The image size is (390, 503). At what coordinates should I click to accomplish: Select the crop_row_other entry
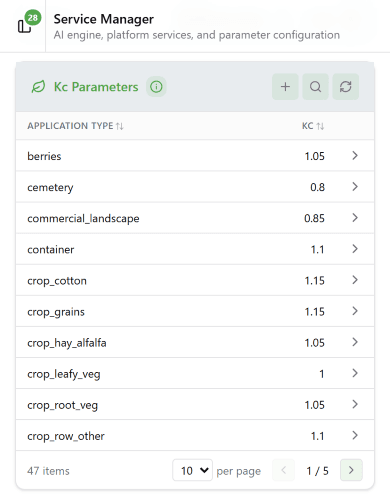(x=66, y=436)
